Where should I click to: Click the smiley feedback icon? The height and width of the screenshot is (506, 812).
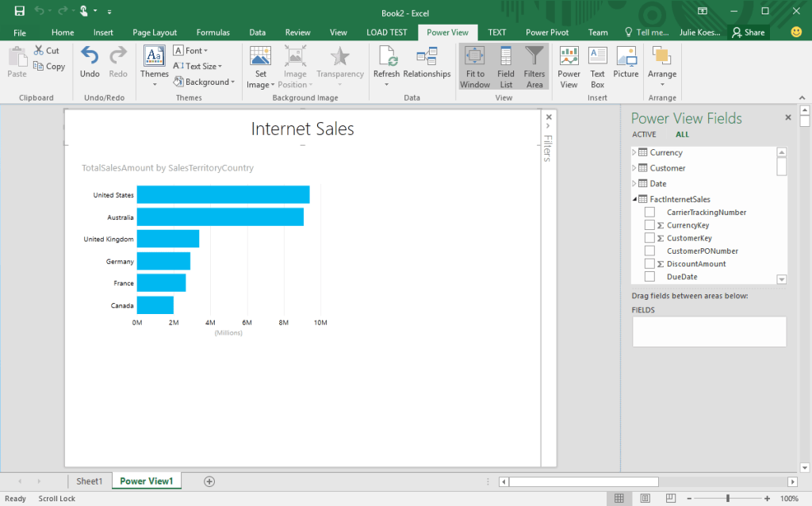click(x=796, y=32)
